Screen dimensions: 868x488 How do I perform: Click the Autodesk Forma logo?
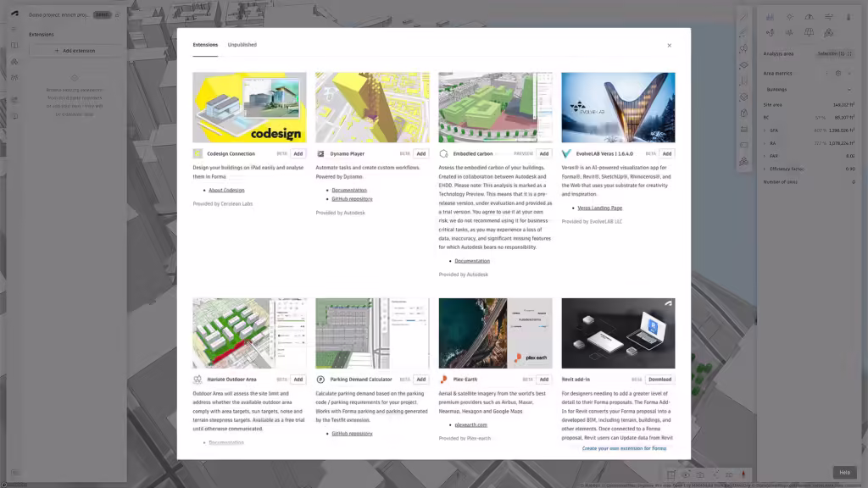click(x=14, y=14)
